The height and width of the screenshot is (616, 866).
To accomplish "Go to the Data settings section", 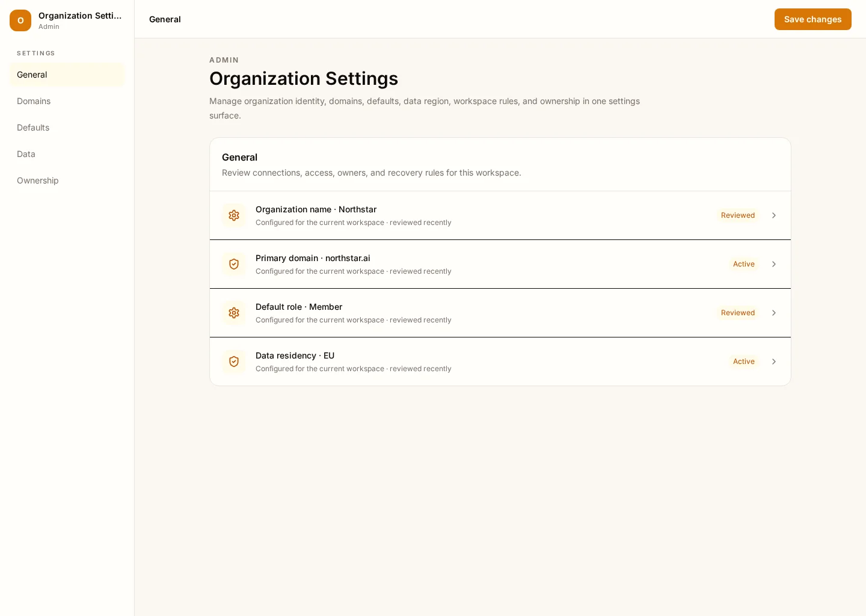I will 67,154.
